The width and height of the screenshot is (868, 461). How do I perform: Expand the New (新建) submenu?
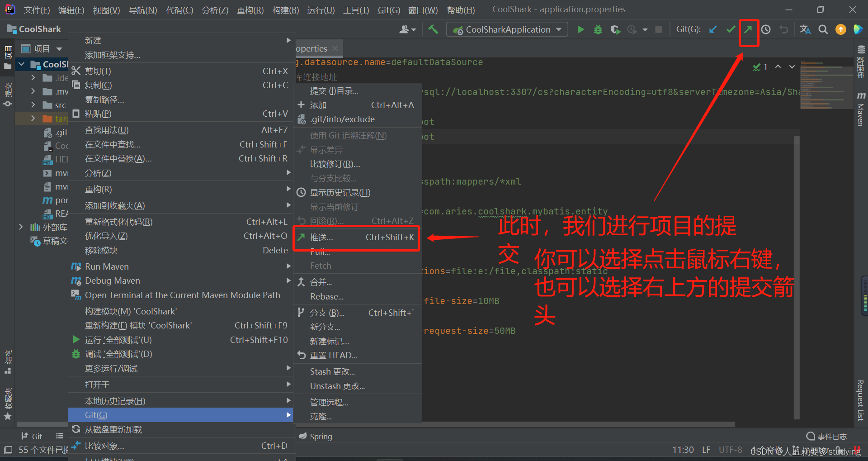coord(182,40)
